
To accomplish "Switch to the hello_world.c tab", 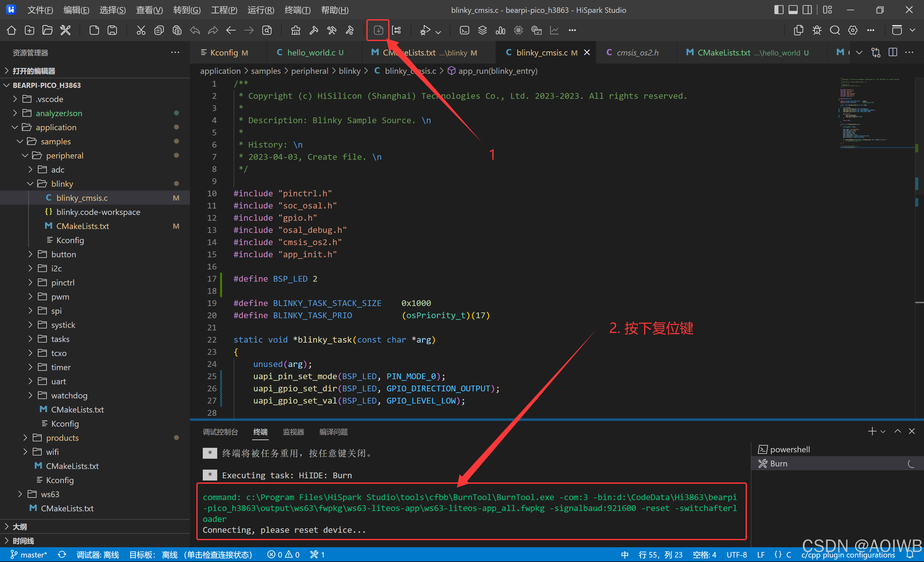I will 311,53.
